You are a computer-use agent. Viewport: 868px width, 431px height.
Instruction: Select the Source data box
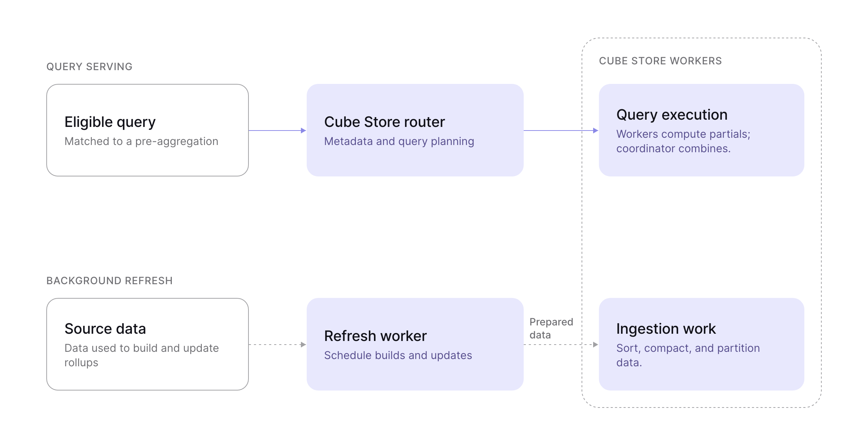click(148, 344)
